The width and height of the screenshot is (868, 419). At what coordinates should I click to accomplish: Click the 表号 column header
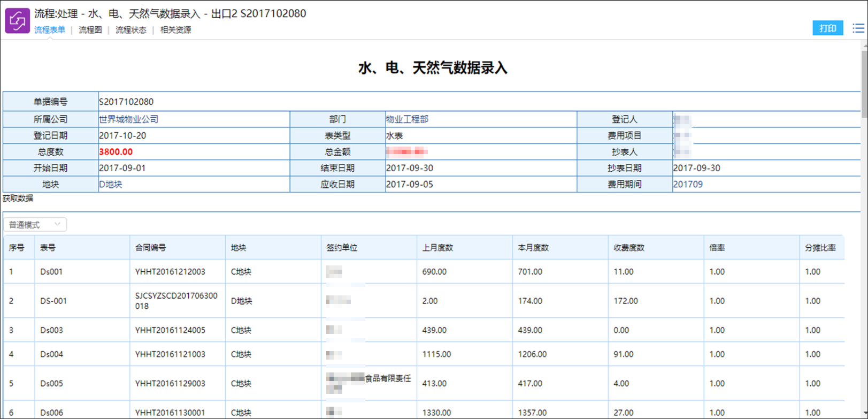point(48,248)
